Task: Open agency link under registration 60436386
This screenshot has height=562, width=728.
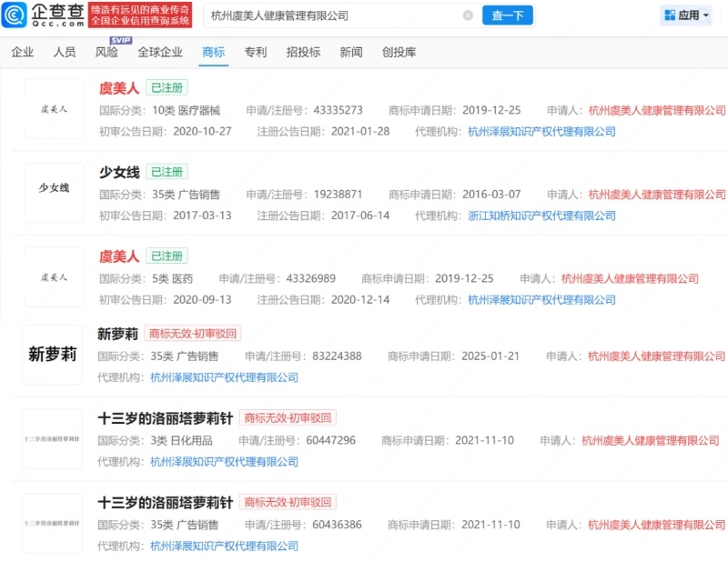Action: click(x=224, y=547)
